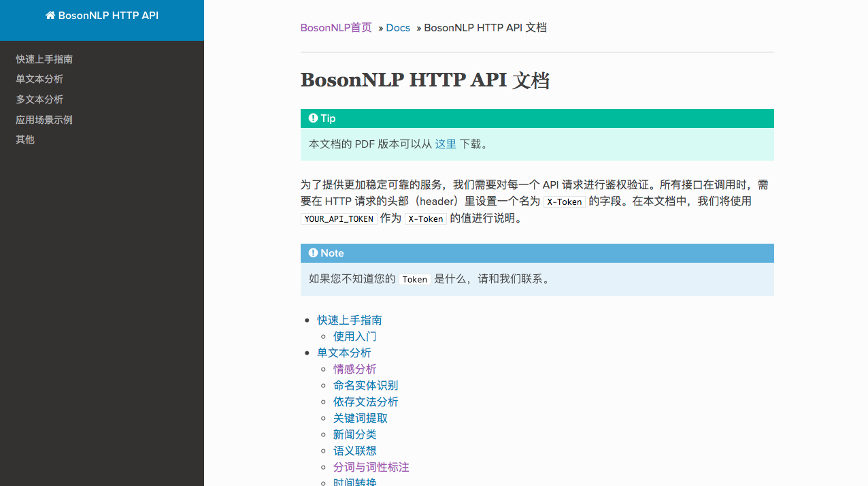Open the 语义联想 link

(x=355, y=451)
